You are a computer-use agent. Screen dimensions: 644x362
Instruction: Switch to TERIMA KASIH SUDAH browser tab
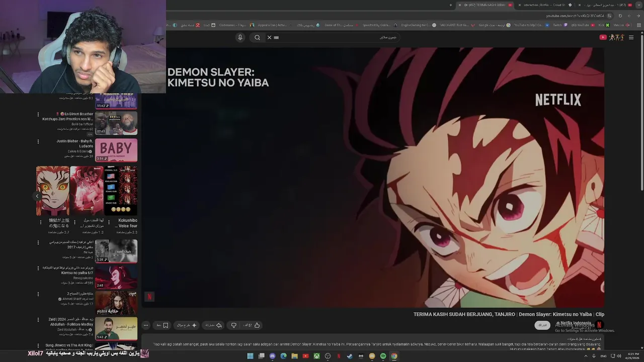point(486,5)
